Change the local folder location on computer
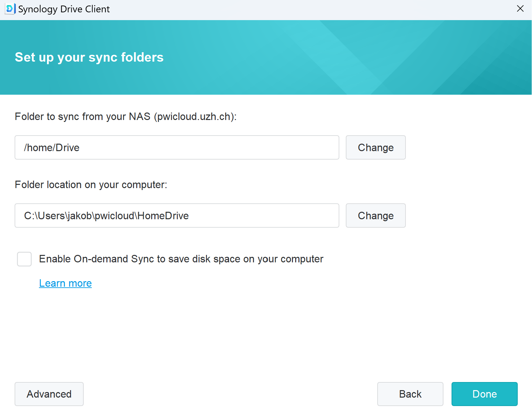 point(376,216)
